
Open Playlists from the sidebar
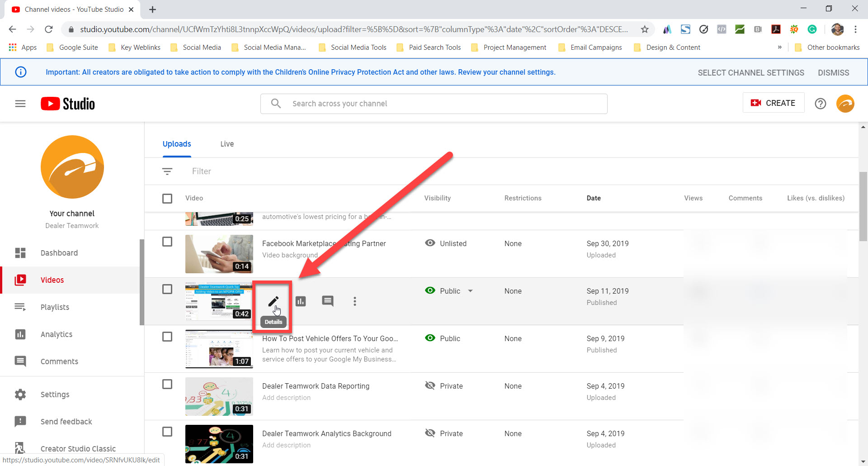coord(54,307)
